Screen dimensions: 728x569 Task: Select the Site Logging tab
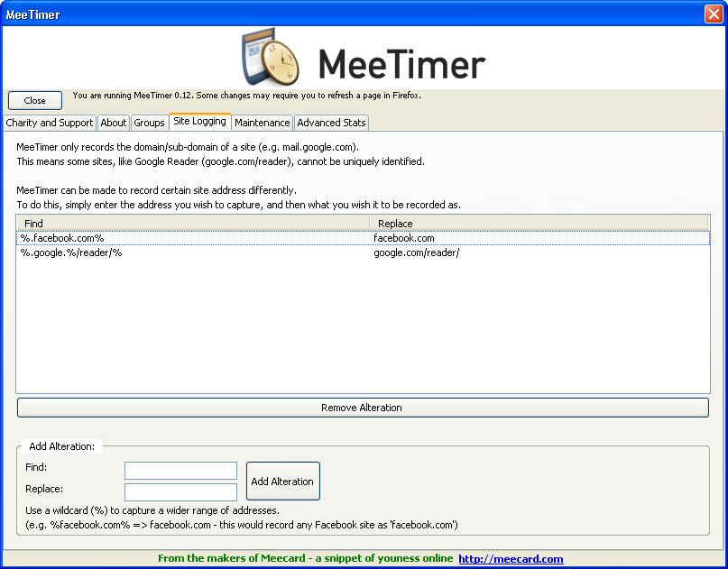[x=199, y=121]
